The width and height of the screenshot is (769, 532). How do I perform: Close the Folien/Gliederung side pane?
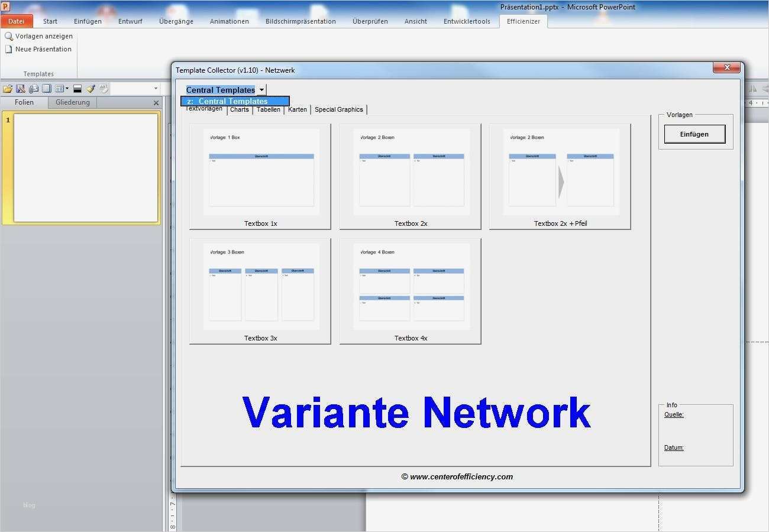pos(156,103)
